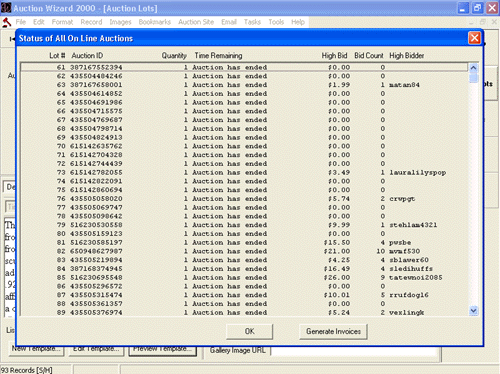Click the OK button

249,331
